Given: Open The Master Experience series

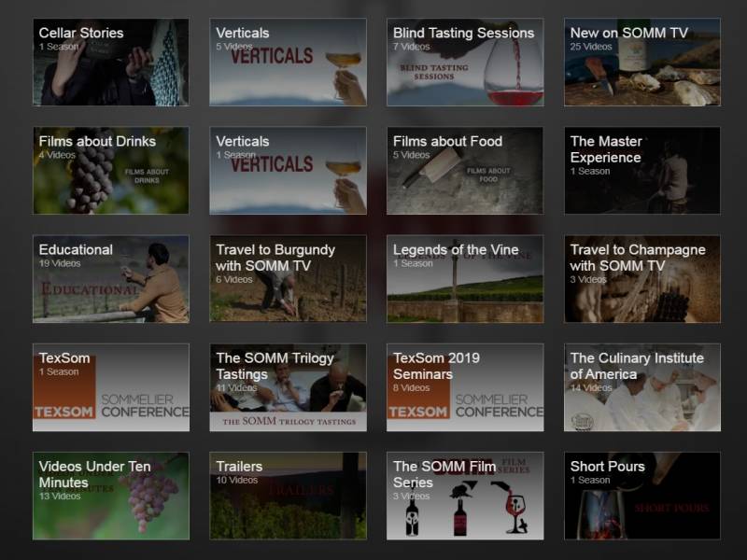Looking at the screenshot, I should [641, 171].
